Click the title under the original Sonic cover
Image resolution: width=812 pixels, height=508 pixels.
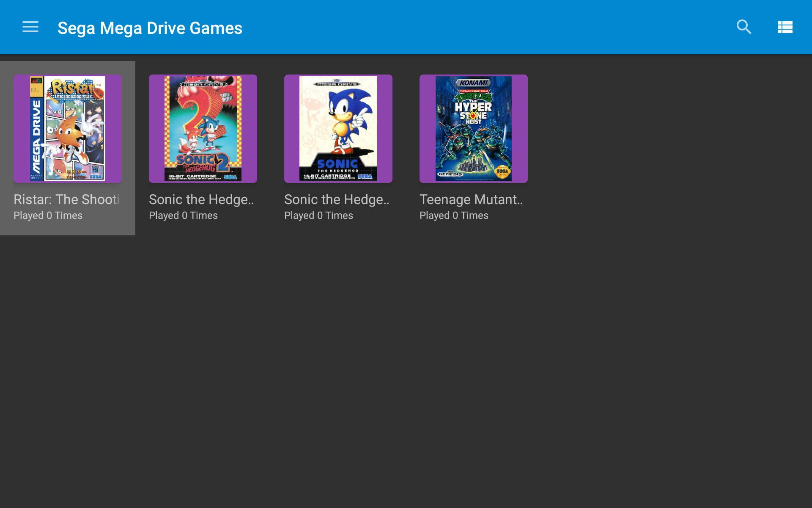click(x=337, y=199)
